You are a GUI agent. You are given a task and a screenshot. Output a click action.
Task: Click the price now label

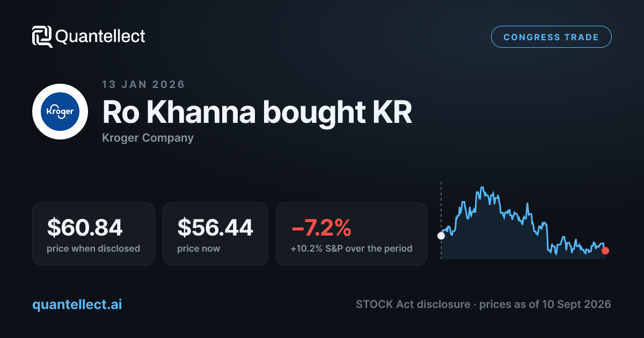(x=199, y=248)
